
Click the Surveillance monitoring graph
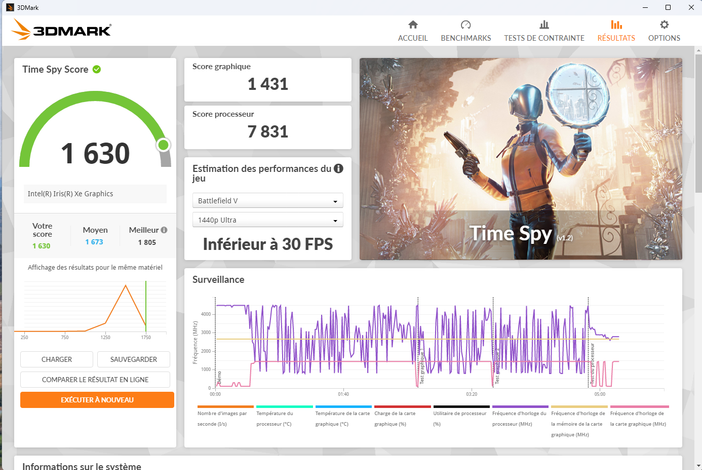tap(430, 346)
